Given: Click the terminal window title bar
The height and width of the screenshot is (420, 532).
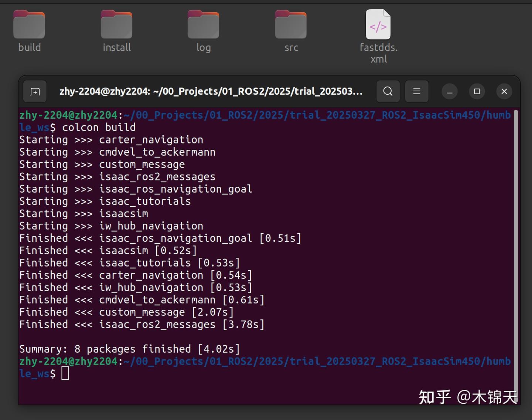Looking at the screenshot, I should pyautogui.click(x=211, y=91).
